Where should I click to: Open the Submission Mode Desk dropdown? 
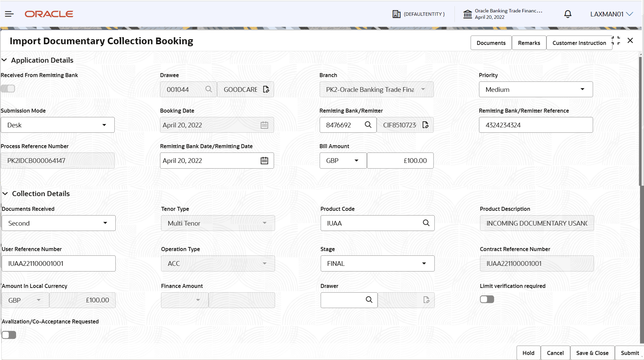click(58, 125)
